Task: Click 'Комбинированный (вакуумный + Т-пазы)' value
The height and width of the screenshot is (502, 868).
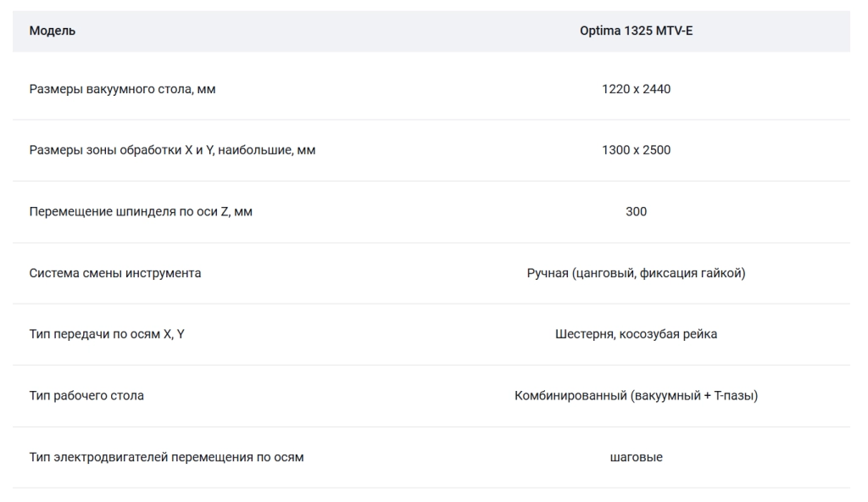Action: point(636,396)
